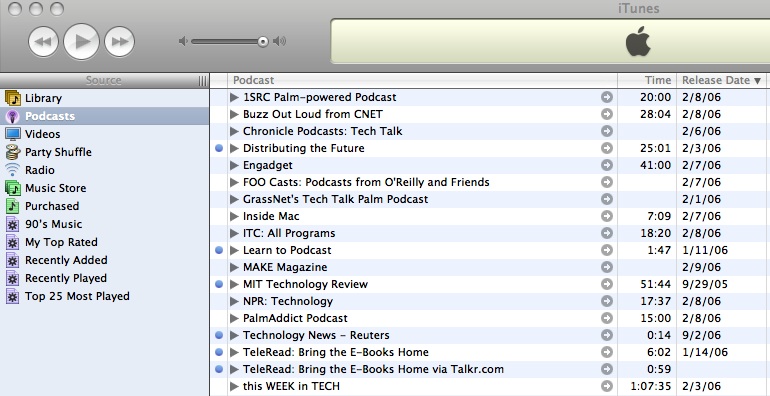Image resolution: width=770 pixels, height=396 pixels.
Task: Expand Distributing the Future podcast
Action: pyautogui.click(x=234, y=148)
